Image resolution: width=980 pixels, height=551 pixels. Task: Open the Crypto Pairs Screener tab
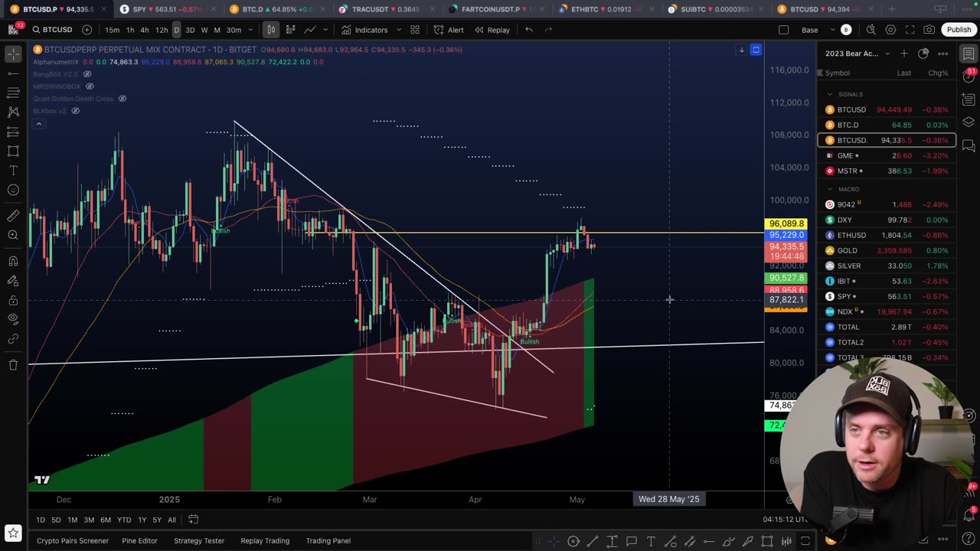coord(73,540)
